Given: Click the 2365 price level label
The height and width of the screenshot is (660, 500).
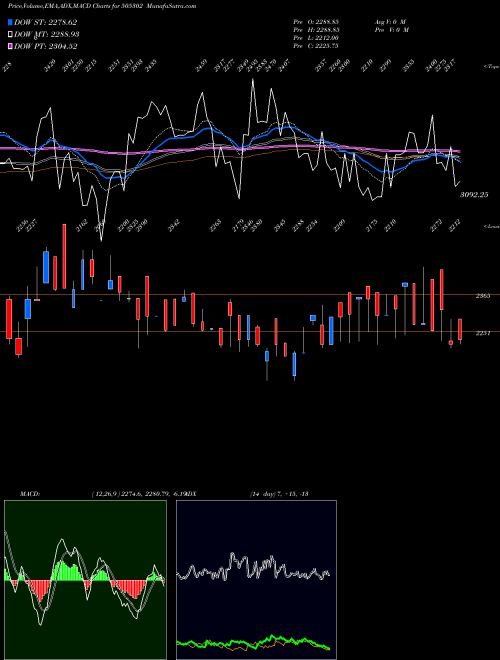Looking at the screenshot, I should [x=483, y=296].
